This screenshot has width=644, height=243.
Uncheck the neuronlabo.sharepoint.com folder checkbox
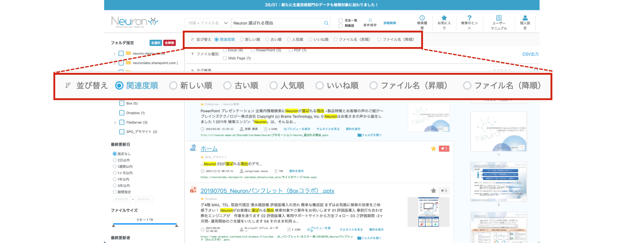121,63
